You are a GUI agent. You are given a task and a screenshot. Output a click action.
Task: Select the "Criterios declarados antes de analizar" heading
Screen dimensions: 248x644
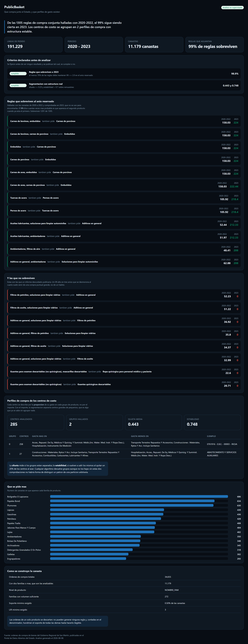pos(29,60)
